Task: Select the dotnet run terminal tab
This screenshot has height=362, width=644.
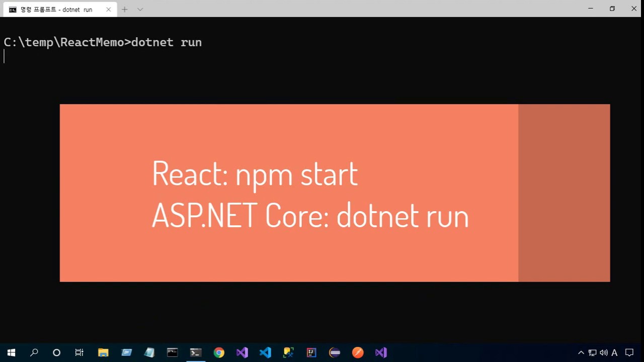Action: click(59, 10)
